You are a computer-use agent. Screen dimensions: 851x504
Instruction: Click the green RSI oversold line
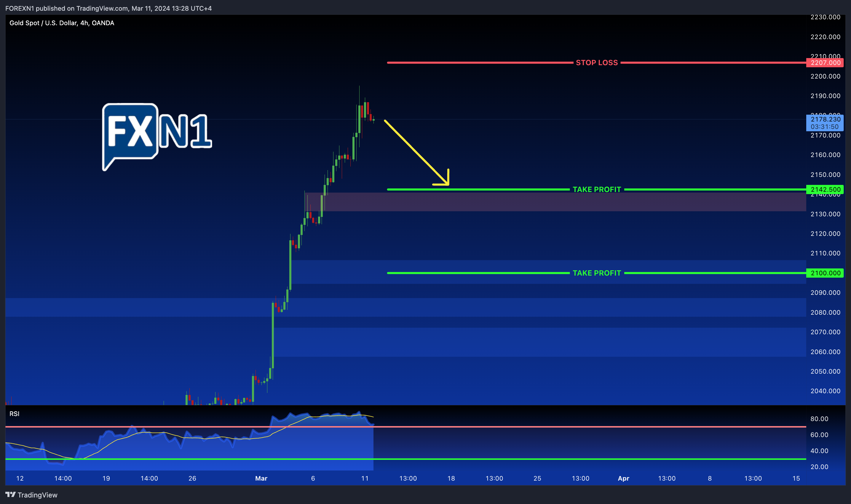[x=405, y=459]
